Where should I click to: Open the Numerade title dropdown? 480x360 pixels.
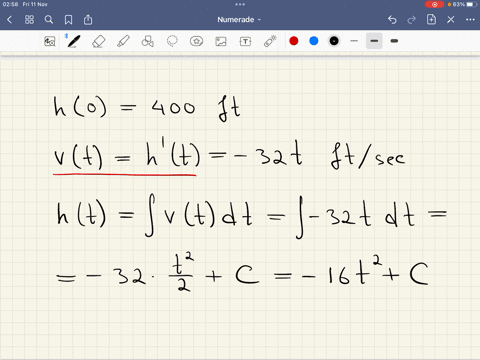click(239, 20)
